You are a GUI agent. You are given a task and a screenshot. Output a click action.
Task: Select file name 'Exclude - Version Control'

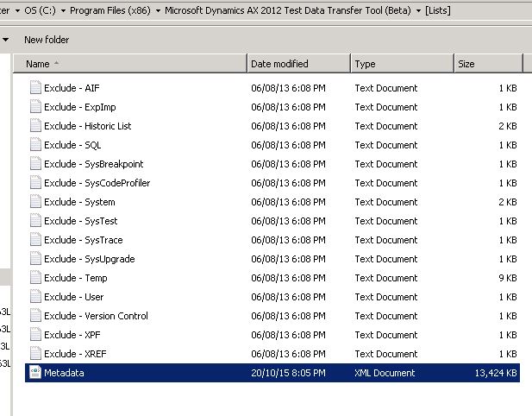pos(96,316)
